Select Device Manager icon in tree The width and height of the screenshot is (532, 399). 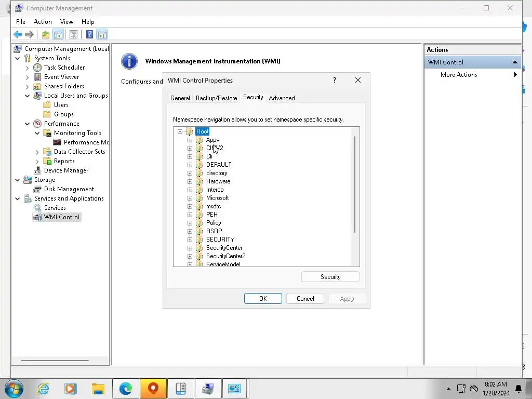click(37, 170)
